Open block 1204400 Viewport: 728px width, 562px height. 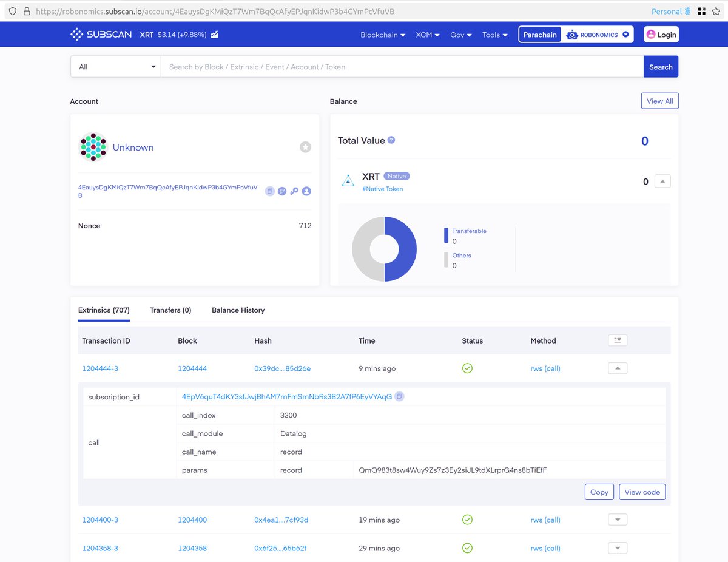[192, 520]
